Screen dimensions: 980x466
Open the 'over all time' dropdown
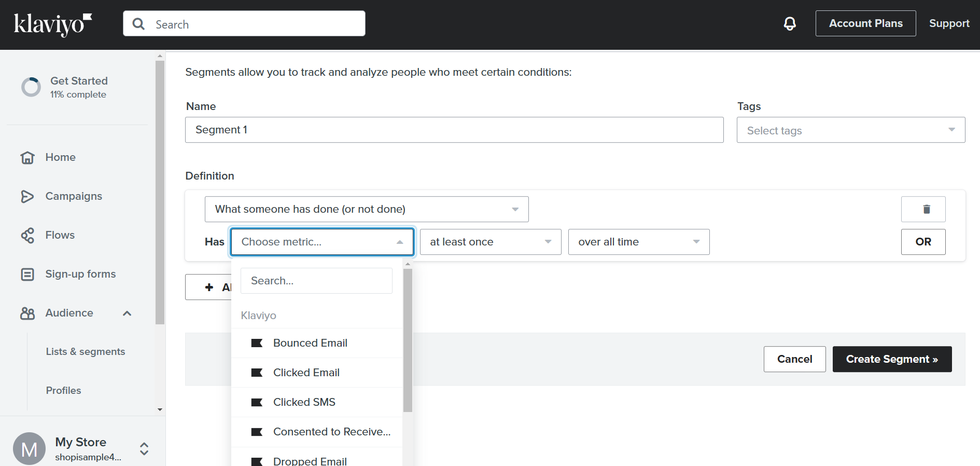click(639, 242)
